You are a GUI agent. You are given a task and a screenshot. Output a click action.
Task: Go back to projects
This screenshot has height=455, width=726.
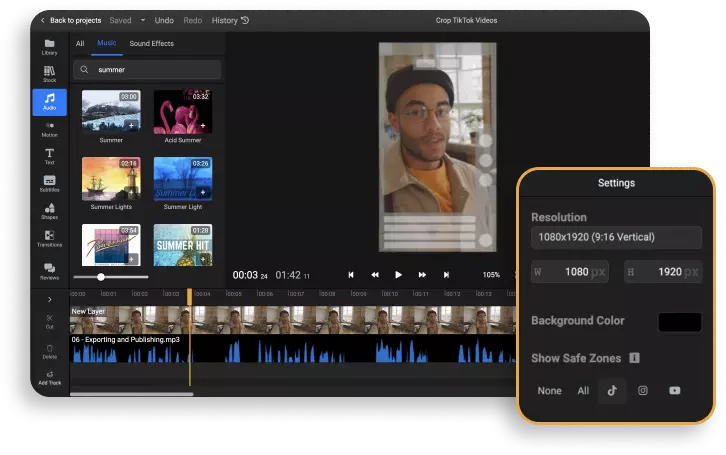(x=71, y=20)
